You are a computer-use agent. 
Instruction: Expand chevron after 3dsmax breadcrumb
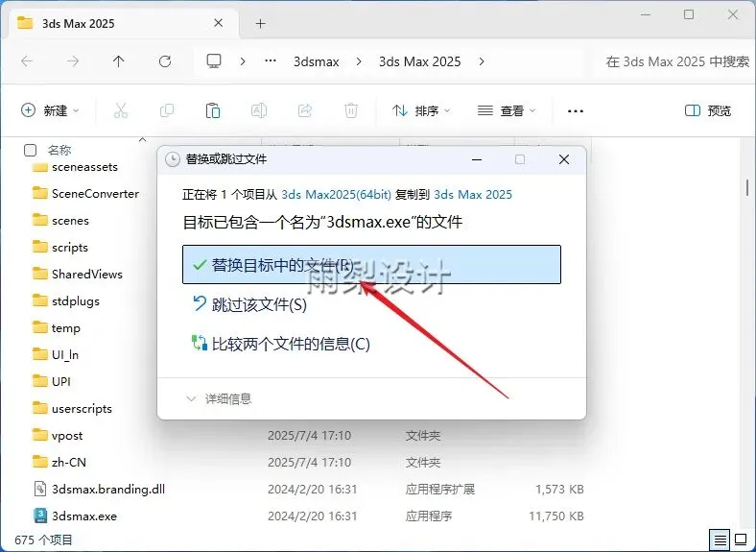coord(359,61)
